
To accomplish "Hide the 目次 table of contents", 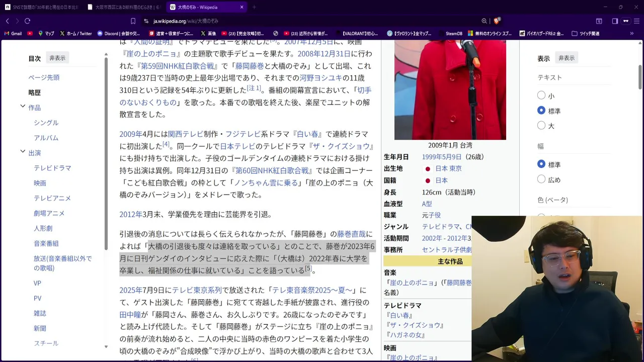I will coord(57,58).
